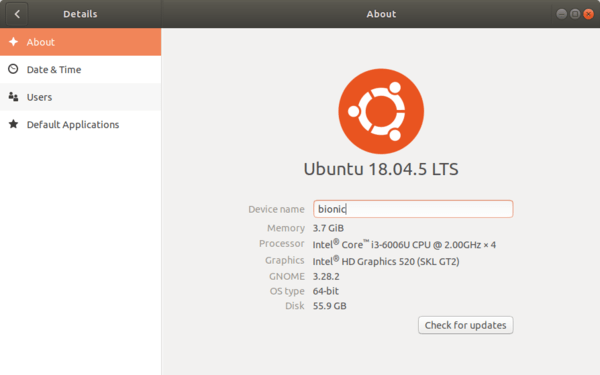Viewport: 600px width, 375px height.
Task: Click the processor value i3-6006U CPU
Action: (x=404, y=244)
